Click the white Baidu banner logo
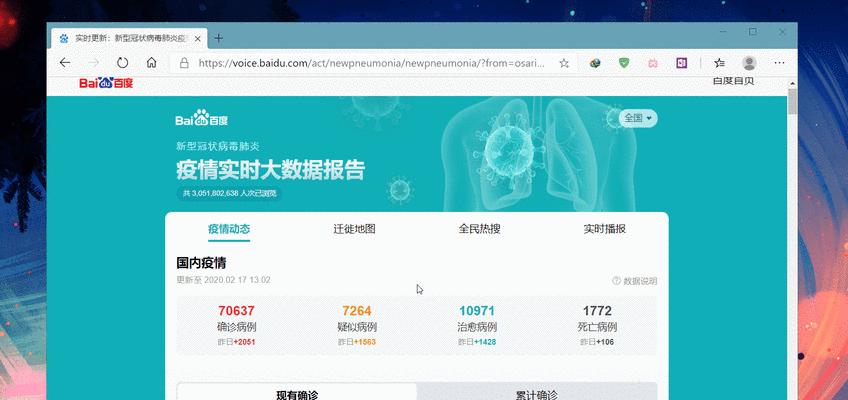Screen dimensions: 848x400 coord(201,118)
